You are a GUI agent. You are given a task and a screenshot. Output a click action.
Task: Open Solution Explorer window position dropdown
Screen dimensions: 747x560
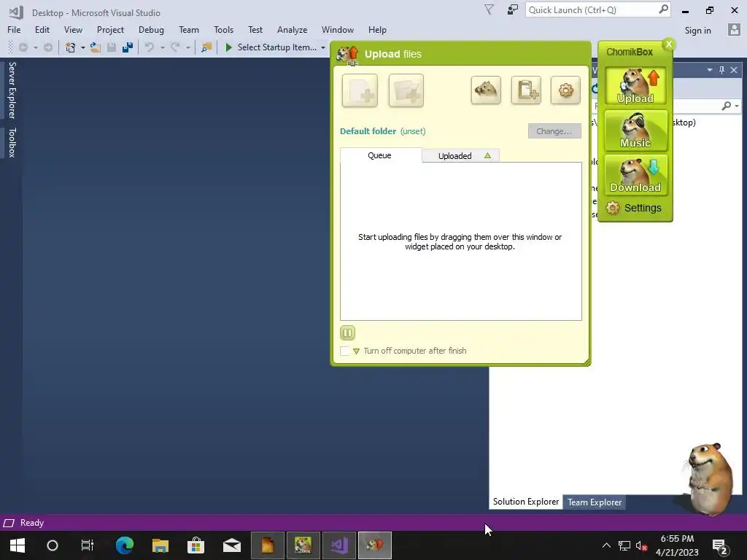[710, 70]
